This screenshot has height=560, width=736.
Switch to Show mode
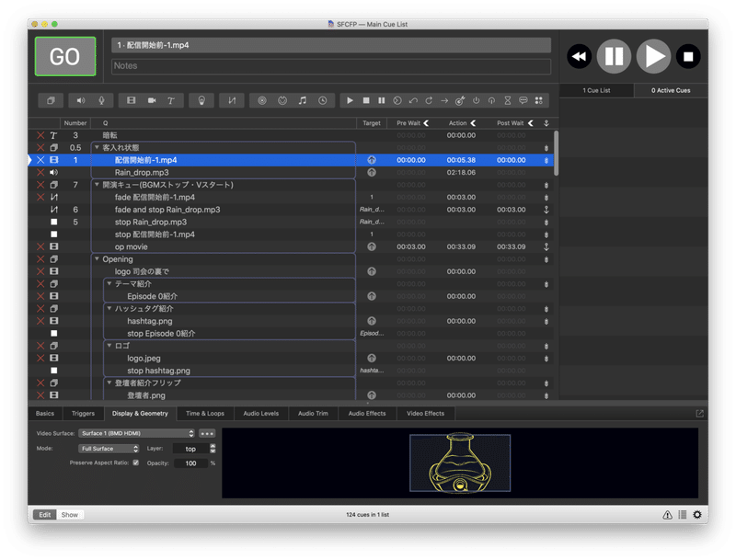pos(70,515)
